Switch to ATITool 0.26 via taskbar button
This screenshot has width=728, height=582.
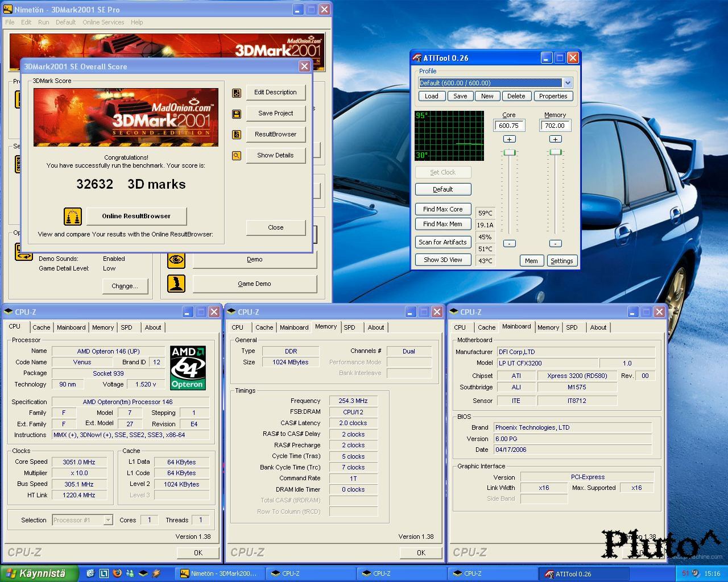(584, 573)
